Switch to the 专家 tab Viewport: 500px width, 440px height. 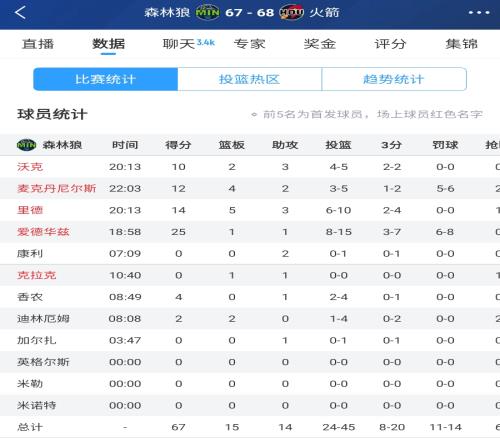(249, 44)
